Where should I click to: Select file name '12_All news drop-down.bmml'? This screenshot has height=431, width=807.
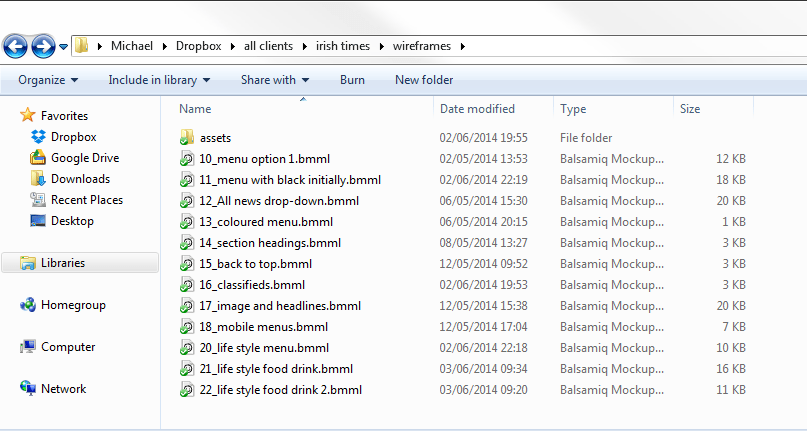coord(279,201)
